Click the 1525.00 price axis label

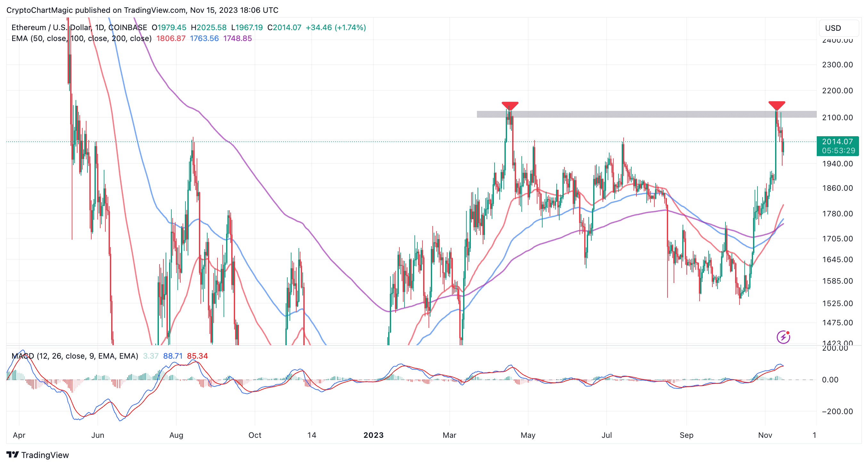[837, 303]
